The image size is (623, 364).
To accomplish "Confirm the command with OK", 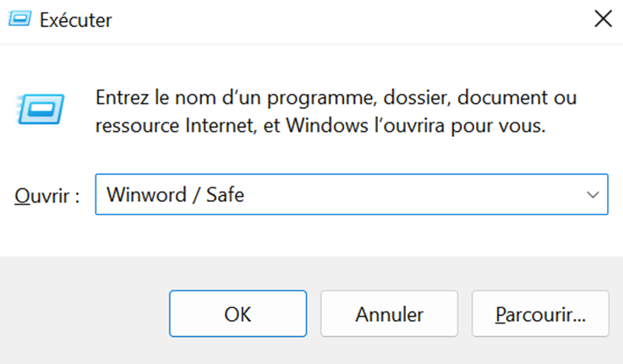I will [238, 313].
